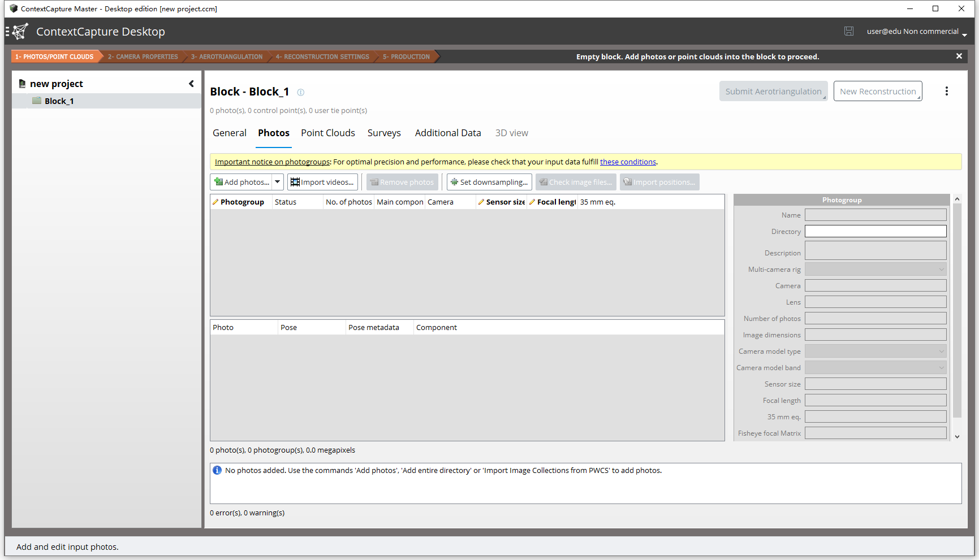
Task: Click the Lens field
Action: 876,302
